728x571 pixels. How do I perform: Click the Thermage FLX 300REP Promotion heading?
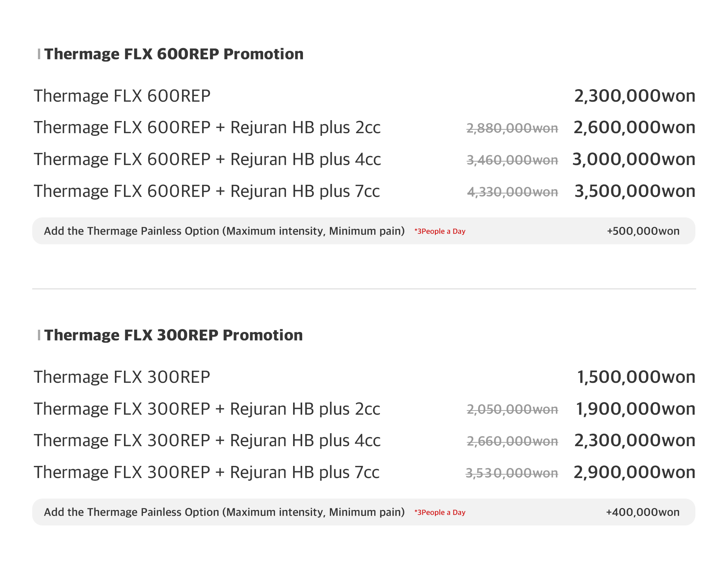tap(173, 335)
